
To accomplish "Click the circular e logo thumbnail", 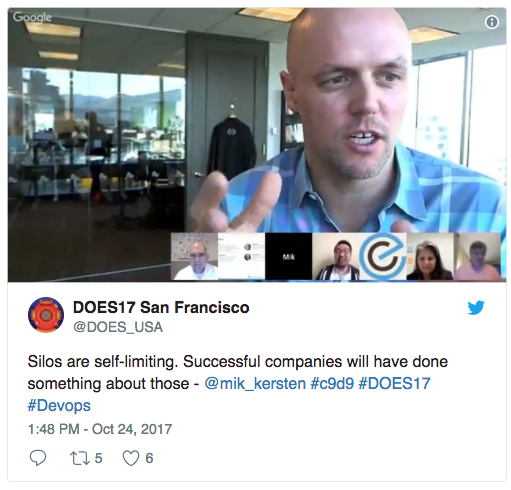I will (383, 256).
